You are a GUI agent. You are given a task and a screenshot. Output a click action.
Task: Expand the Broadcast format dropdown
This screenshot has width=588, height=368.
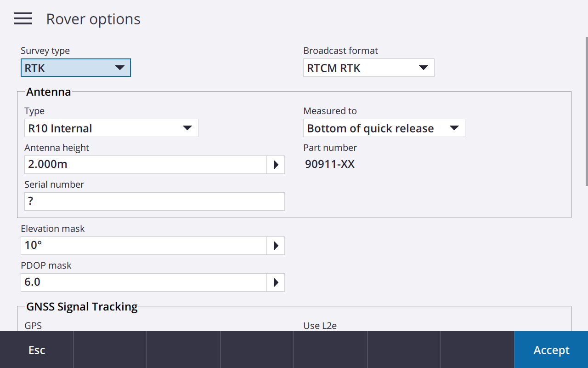click(368, 68)
